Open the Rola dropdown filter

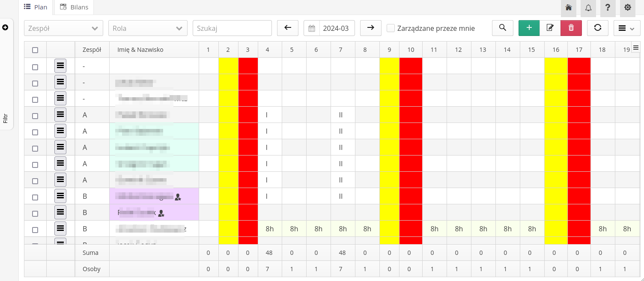point(148,28)
